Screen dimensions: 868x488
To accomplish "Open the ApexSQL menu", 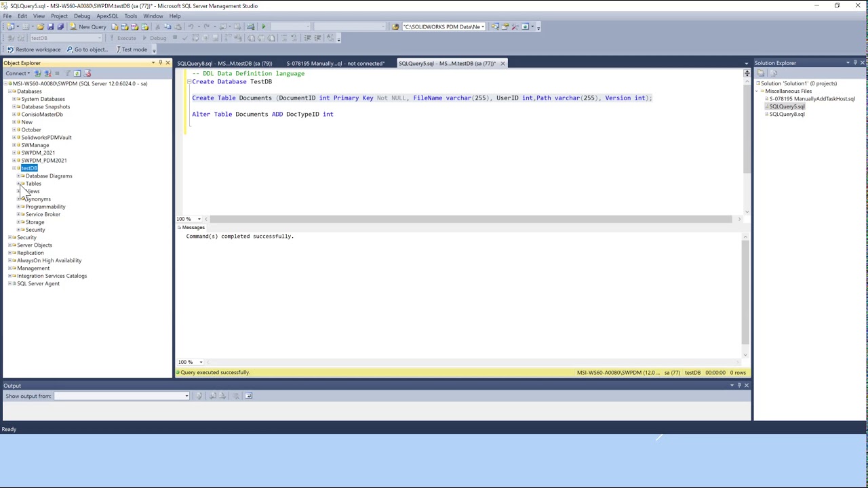I will tap(107, 16).
